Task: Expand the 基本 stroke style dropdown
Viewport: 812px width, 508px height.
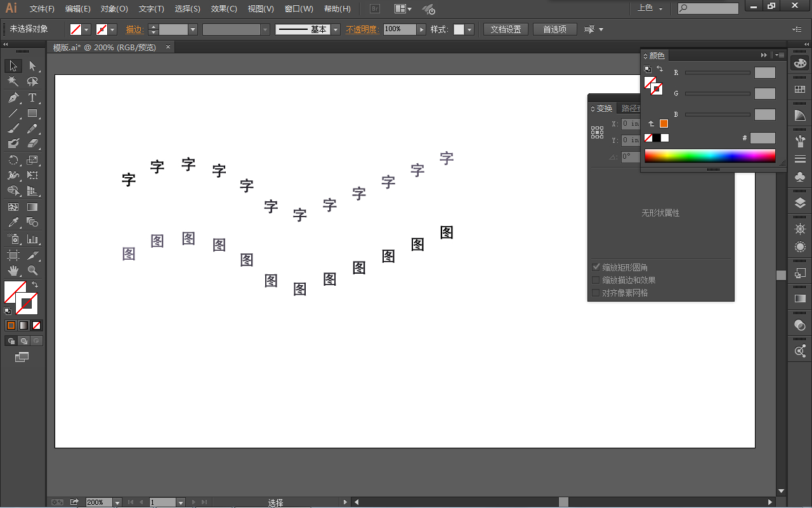Action: (x=335, y=30)
